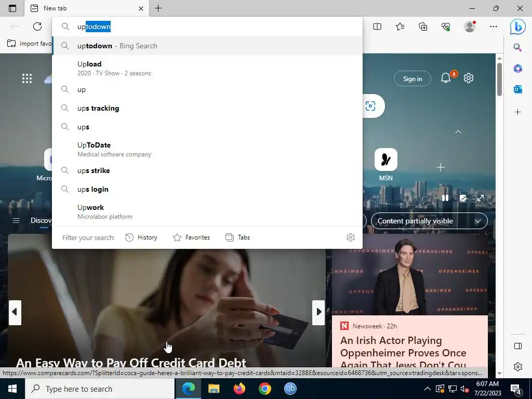Open a new tab with plus icon
The width and height of the screenshot is (532, 399).
coord(158,8)
